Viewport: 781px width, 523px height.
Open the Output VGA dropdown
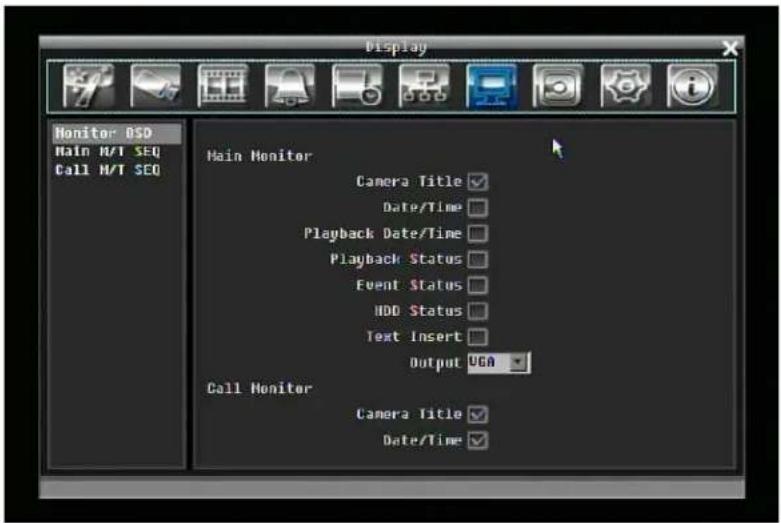[x=499, y=363]
